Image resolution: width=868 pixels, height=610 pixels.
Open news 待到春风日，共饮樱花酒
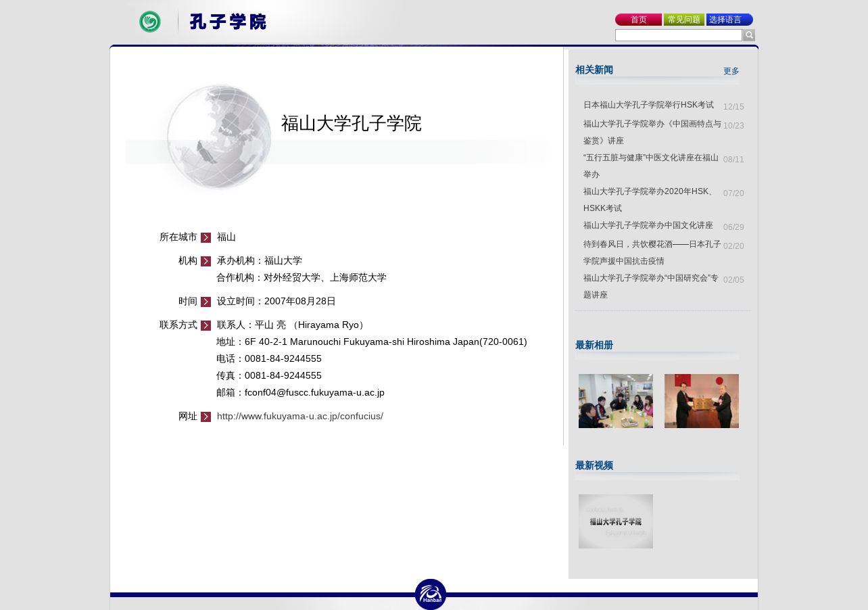point(652,253)
